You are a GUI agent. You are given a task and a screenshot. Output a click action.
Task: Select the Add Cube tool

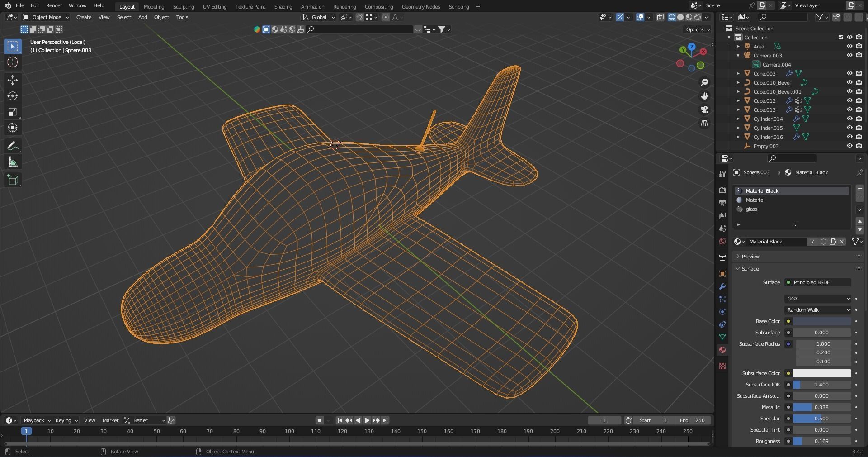click(x=13, y=180)
